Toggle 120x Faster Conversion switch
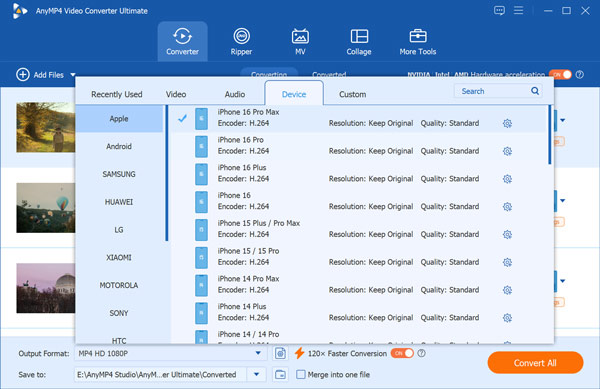The width and height of the screenshot is (600, 389). pyautogui.click(x=402, y=353)
